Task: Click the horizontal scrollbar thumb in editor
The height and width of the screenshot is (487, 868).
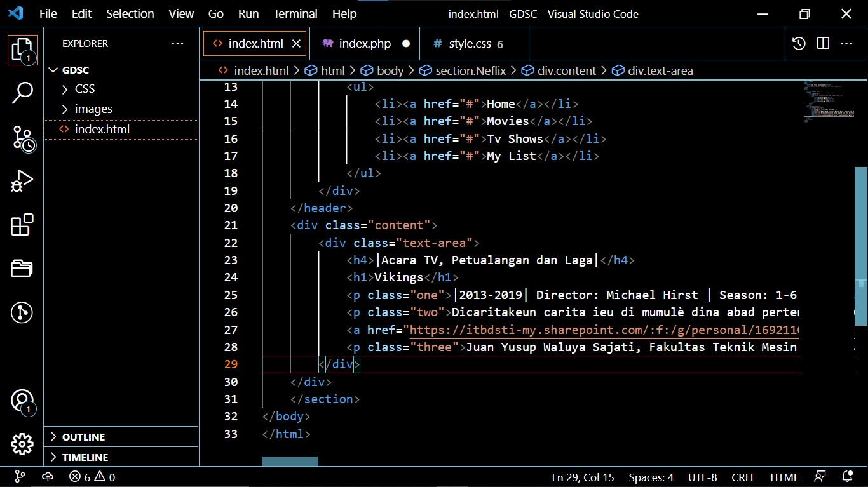Action: coord(290,462)
